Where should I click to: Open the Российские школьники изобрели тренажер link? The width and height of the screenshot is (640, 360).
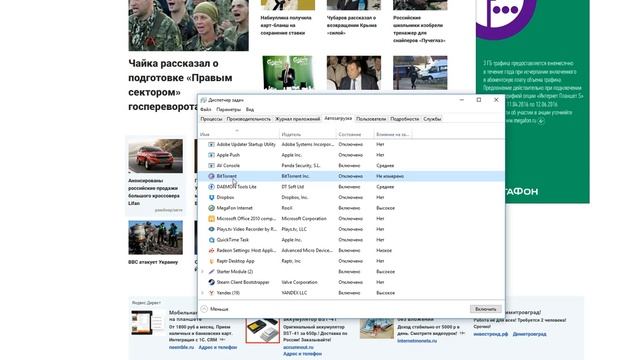coord(419,29)
